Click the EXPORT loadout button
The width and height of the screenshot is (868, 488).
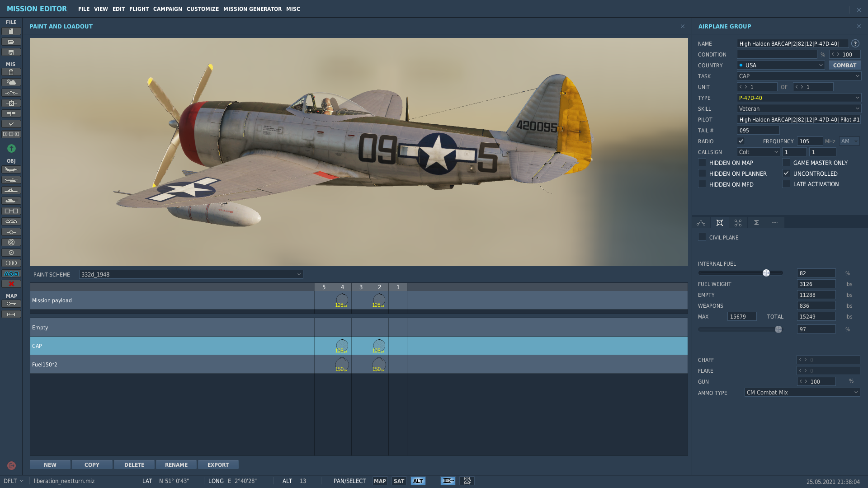pyautogui.click(x=218, y=465)
